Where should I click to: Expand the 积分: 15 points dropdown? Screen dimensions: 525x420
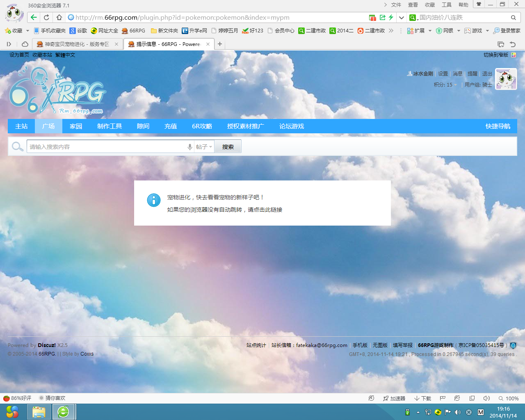(x=445, y=85)
